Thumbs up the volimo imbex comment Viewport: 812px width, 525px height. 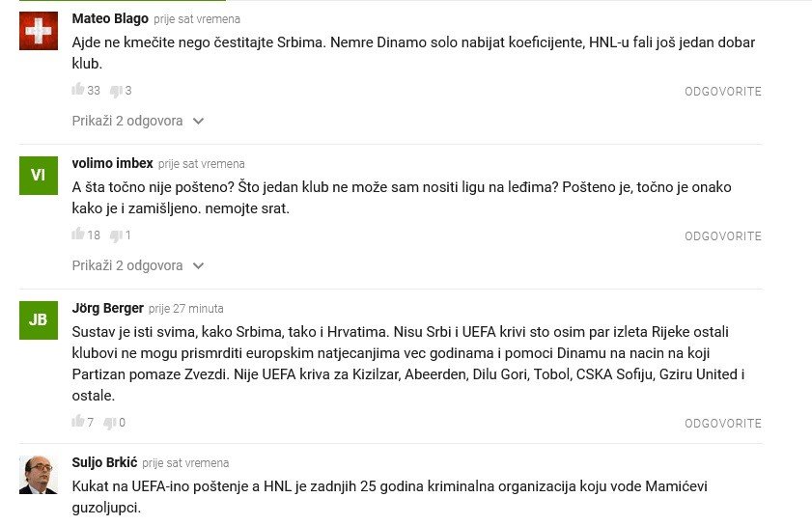78,235
